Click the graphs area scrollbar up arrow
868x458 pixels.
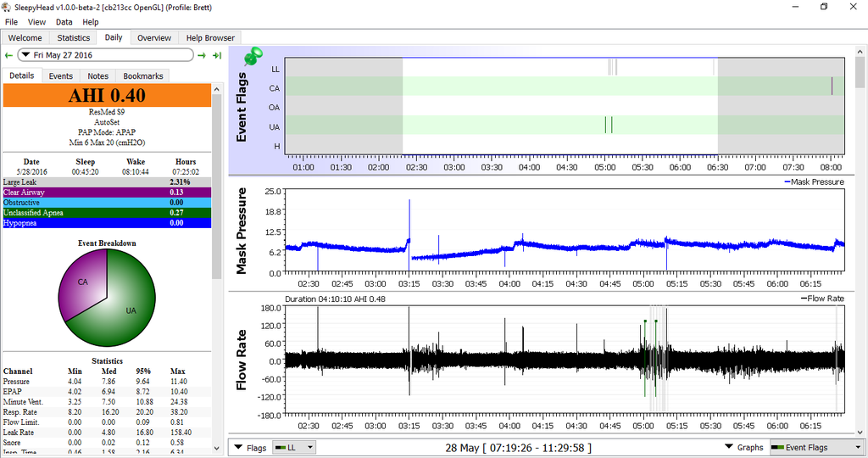pyautogui.click(x=860, y=52)
